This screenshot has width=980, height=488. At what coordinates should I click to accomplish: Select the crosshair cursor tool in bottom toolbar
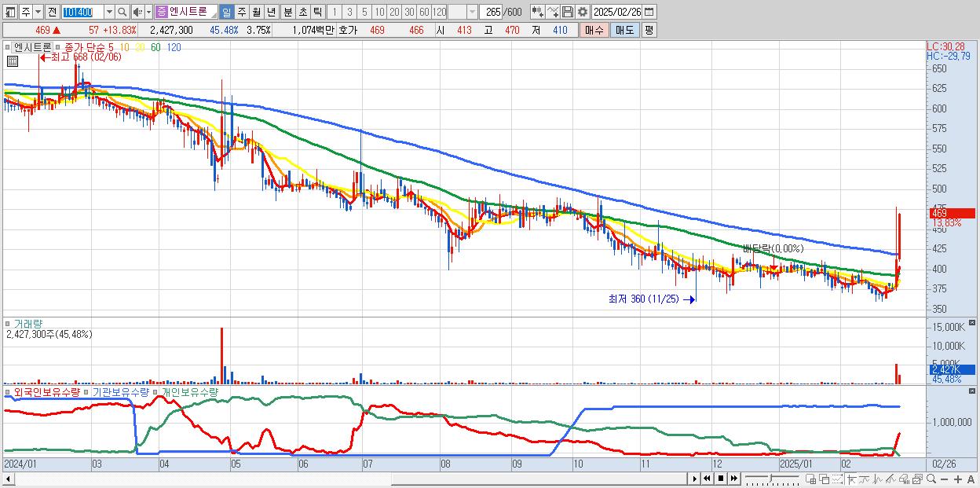[851, 479]
